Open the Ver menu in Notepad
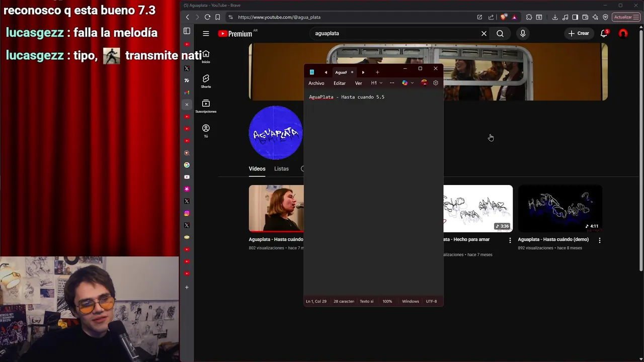644x362 pixels. coord(358,83)
